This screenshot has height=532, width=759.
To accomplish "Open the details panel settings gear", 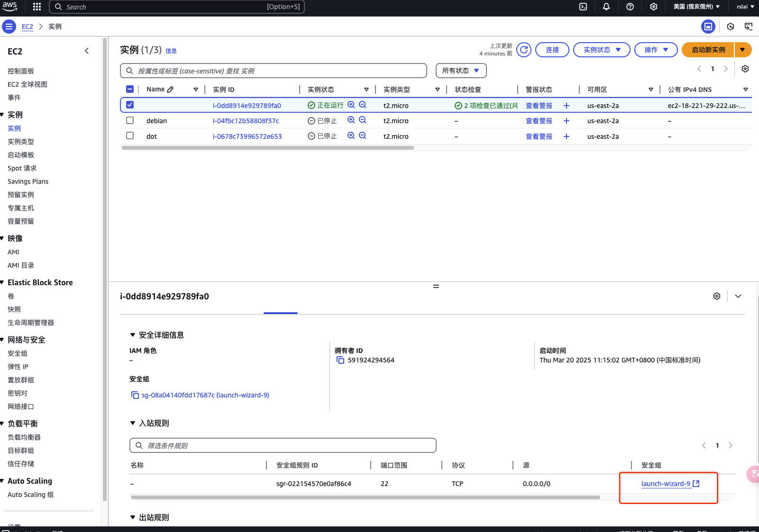I will 717,296.
